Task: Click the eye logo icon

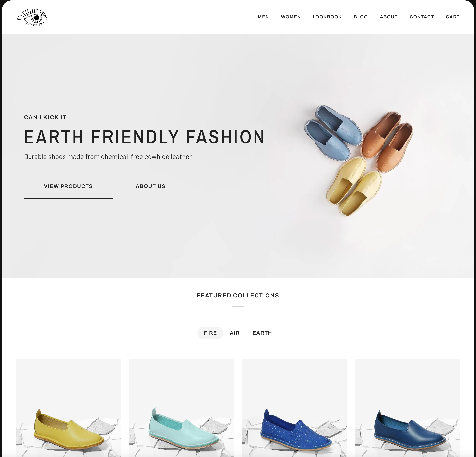Action: (x=32, y=17)
